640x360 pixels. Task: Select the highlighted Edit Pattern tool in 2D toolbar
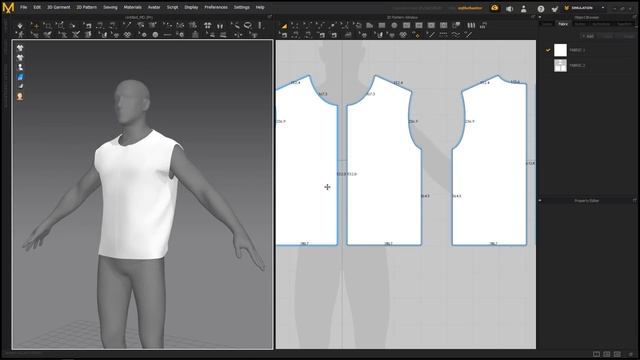tap(284, 26)
